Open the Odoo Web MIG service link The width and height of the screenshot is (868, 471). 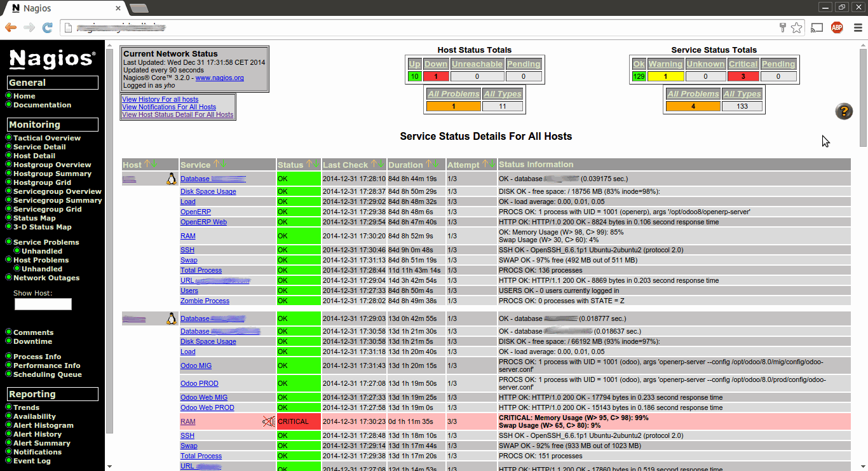coord(204,397)
